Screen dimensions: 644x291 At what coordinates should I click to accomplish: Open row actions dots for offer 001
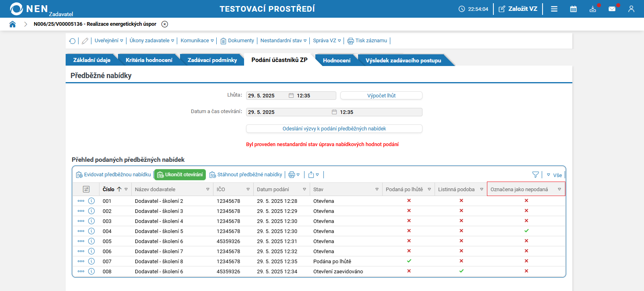pyautogui.click(x=81, y=201)
